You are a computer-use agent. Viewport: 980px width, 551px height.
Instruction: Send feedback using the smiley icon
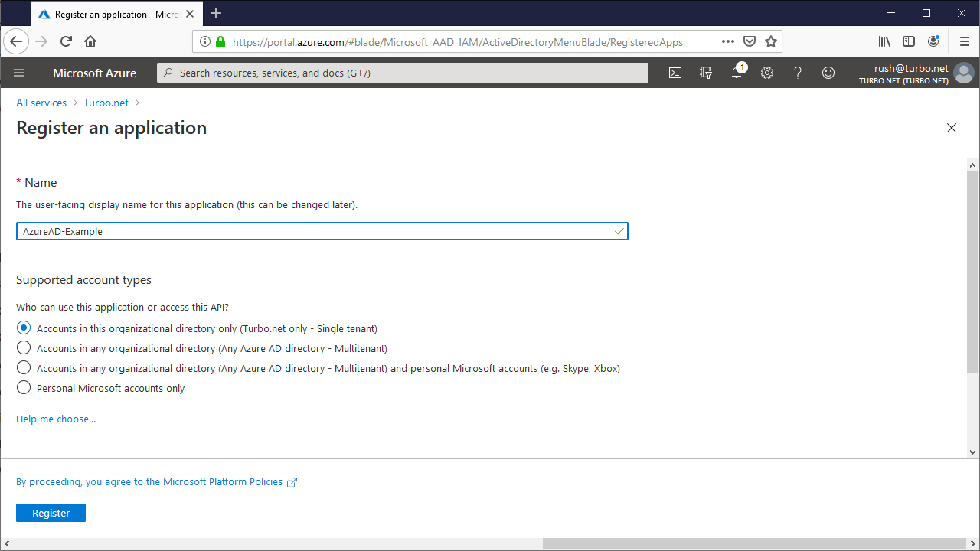pos(828,72)
